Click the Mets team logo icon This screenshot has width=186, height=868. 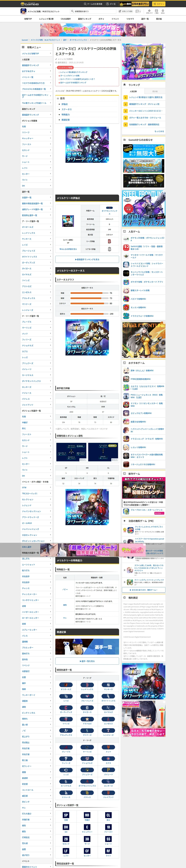pyautogui.click(x=108, y=747)
